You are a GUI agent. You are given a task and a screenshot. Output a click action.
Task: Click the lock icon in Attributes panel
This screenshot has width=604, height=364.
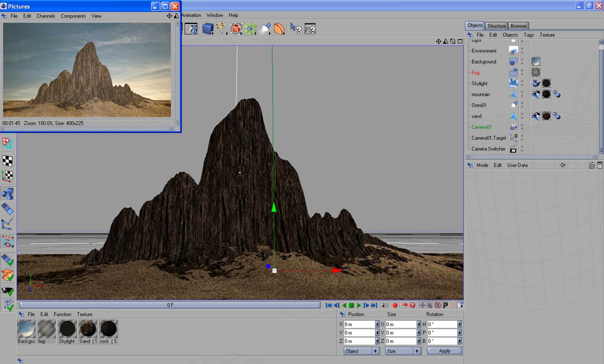(x=592, y=165)
